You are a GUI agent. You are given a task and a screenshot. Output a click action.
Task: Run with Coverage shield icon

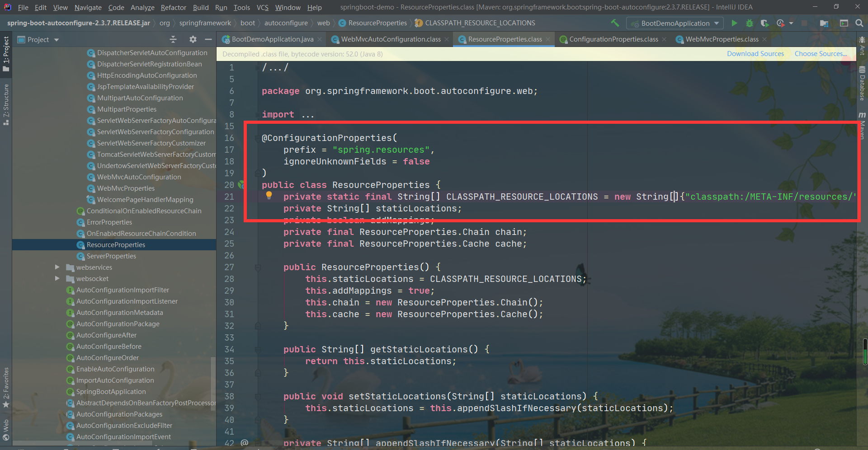[764, 23]
